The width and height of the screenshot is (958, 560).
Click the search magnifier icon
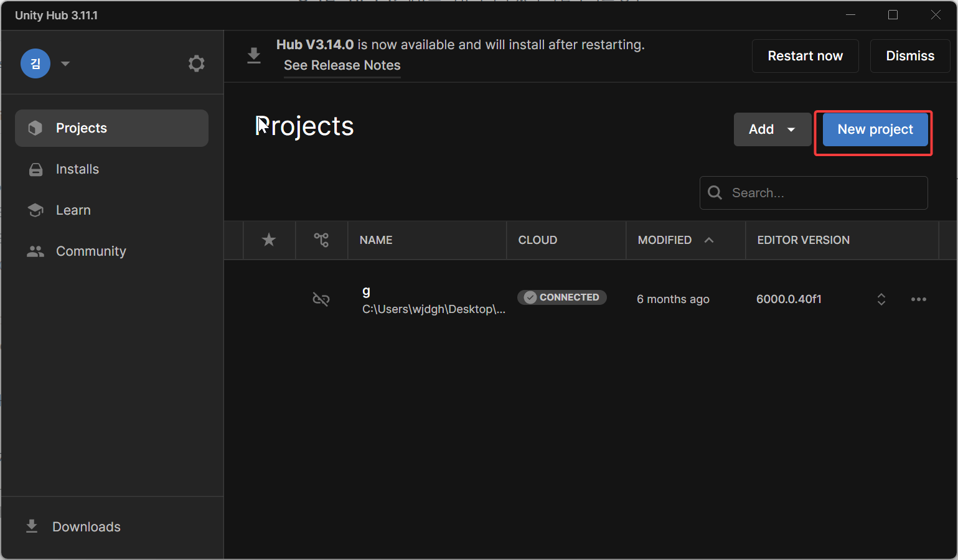click(715, 193)
